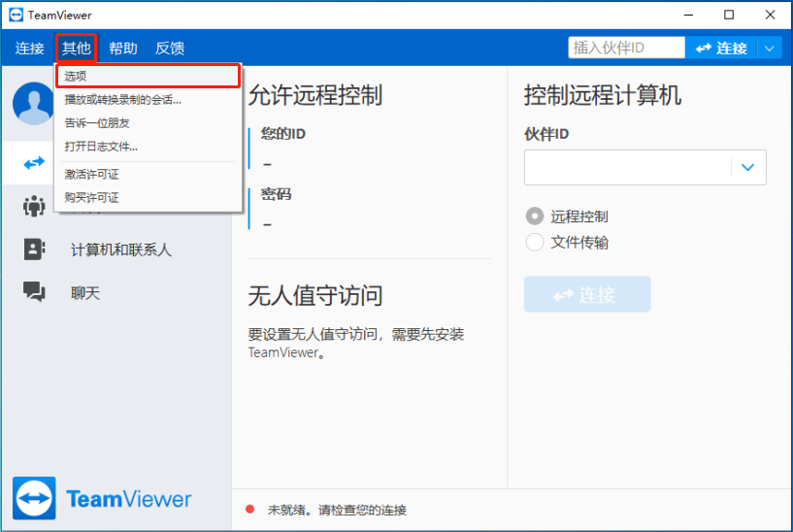The width and height of the screenshot is (793, 532).
Task: Click the 插入伙伴ID input field
Action: 626,48
